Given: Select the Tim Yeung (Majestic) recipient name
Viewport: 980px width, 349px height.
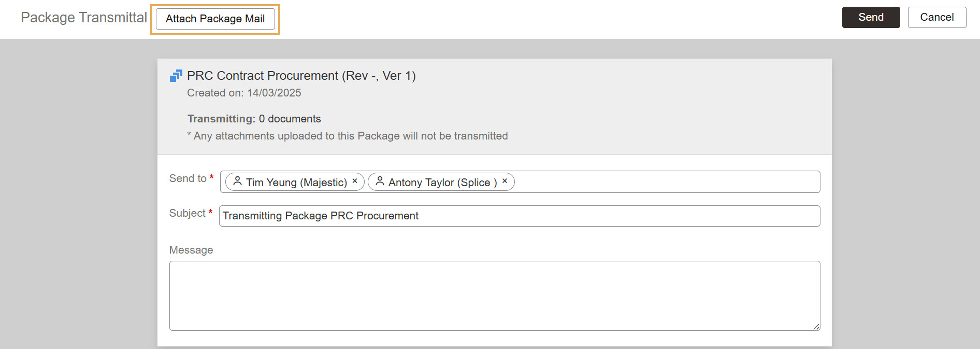Looking at the screenshot, I should (296, 183).
